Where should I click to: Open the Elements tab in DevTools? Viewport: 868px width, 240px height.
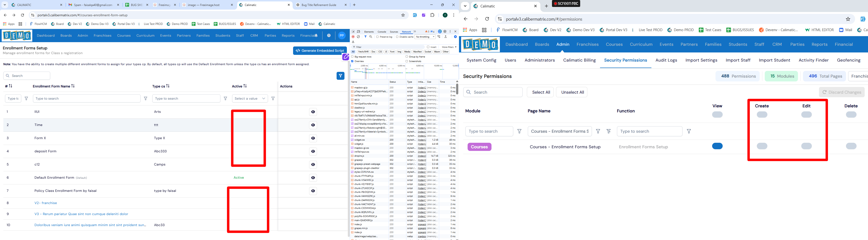coord(369,32)
